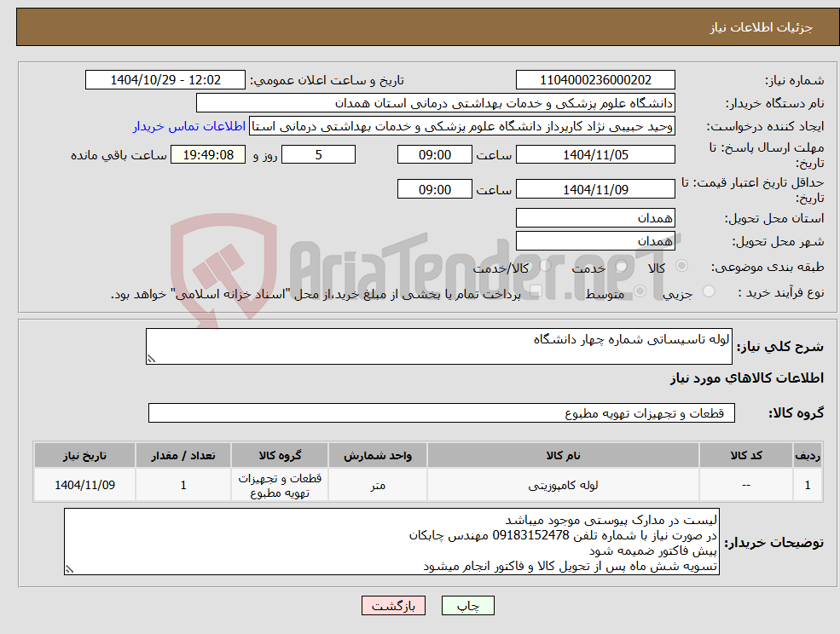Click the announcement date field 1404/10/29 - 12:02
Image resolution: width=840 pixels, height=634 pixels.
click(x=165, y=79)
